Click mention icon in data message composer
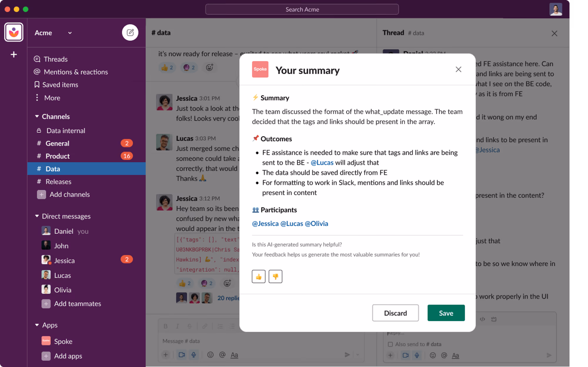 (x=222, y=355)
